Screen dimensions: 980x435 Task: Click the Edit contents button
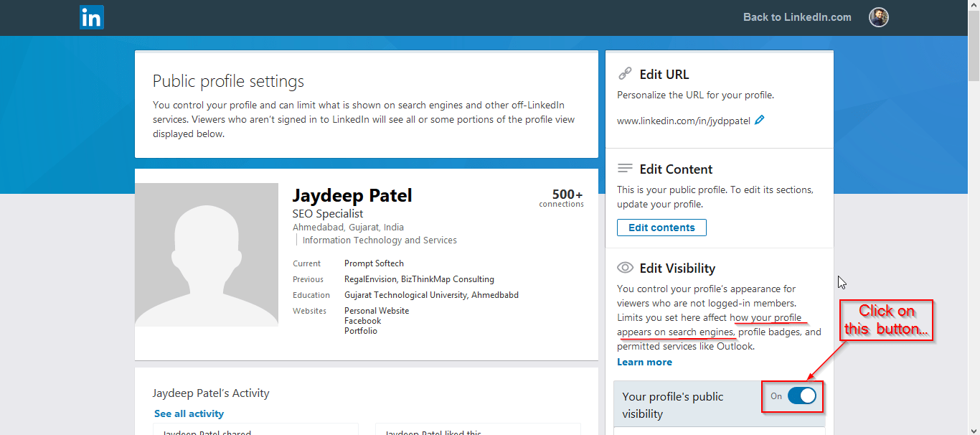point(661,228)
